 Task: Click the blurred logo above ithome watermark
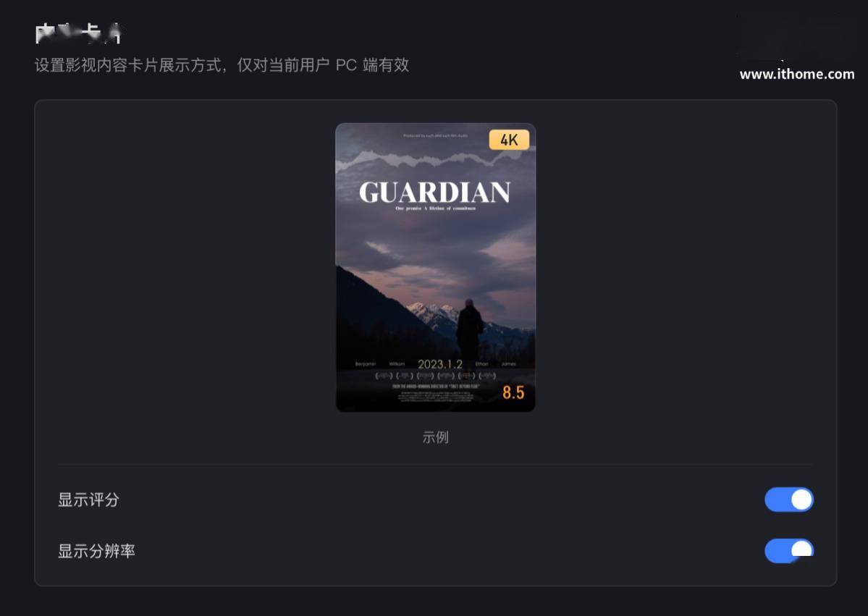pyautogui.click(x=796, y=36)
